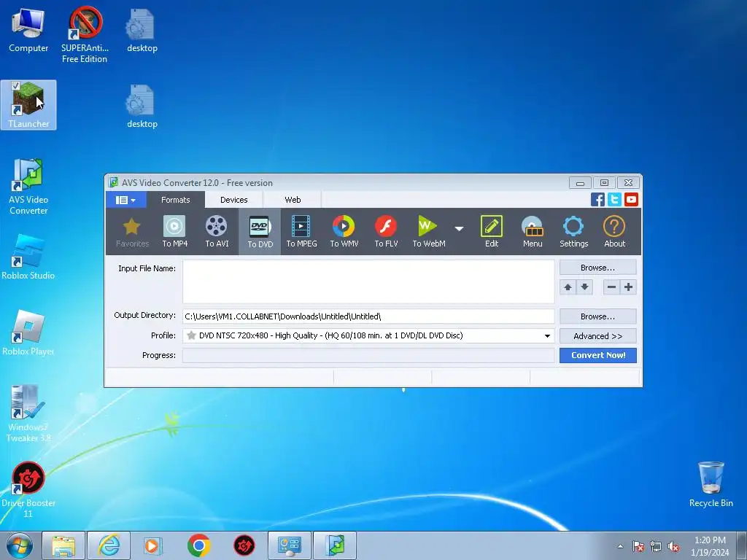Click the muted volume tray icon
The image size is (747, 560).
(673, 547)
